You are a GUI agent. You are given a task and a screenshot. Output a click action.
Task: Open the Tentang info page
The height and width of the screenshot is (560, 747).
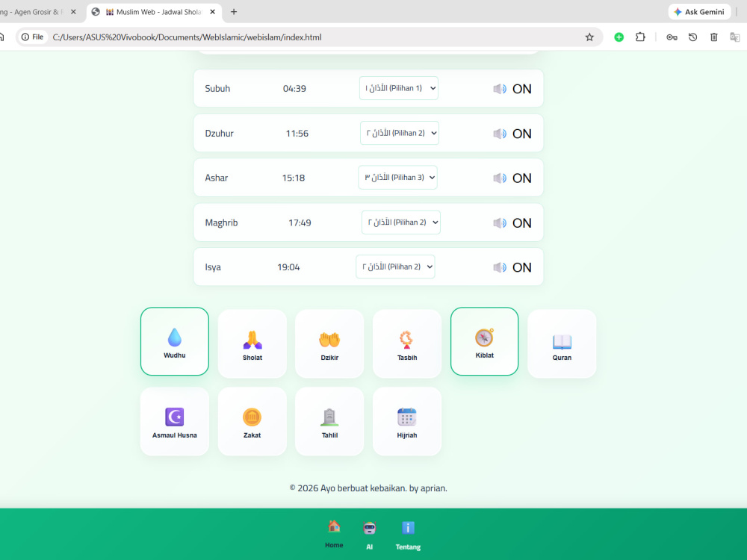click(408, 535)
